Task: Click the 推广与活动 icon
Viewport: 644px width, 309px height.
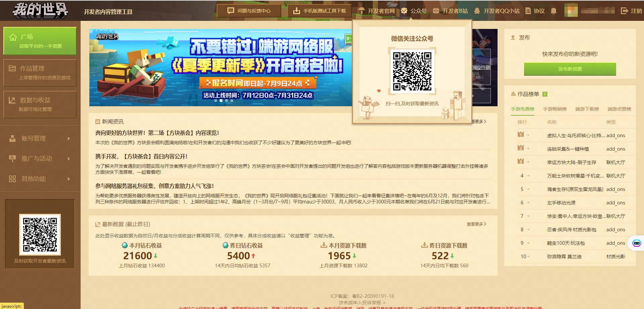Action: pyautogui.click(x=12, y=159)
